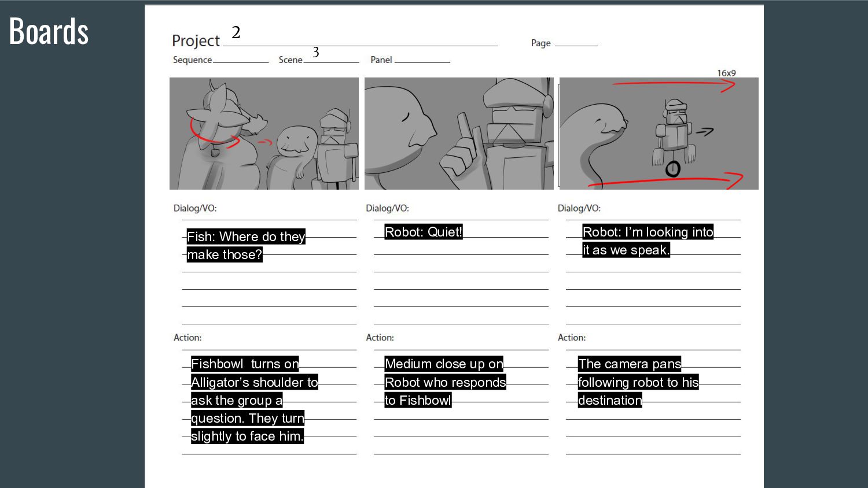Click the "Scene" label
The height and width of the screenshot is (488, 868).
tap(290, 60)
